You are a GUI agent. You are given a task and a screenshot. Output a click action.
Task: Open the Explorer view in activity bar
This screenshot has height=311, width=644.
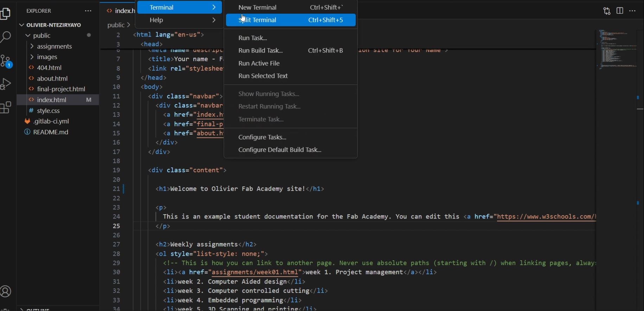click(6, 13)
